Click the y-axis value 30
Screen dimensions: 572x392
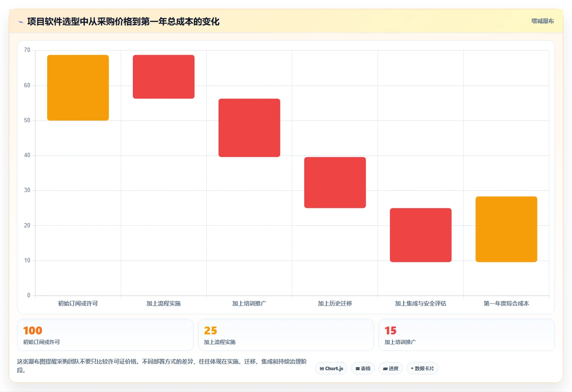coord(27,190)
